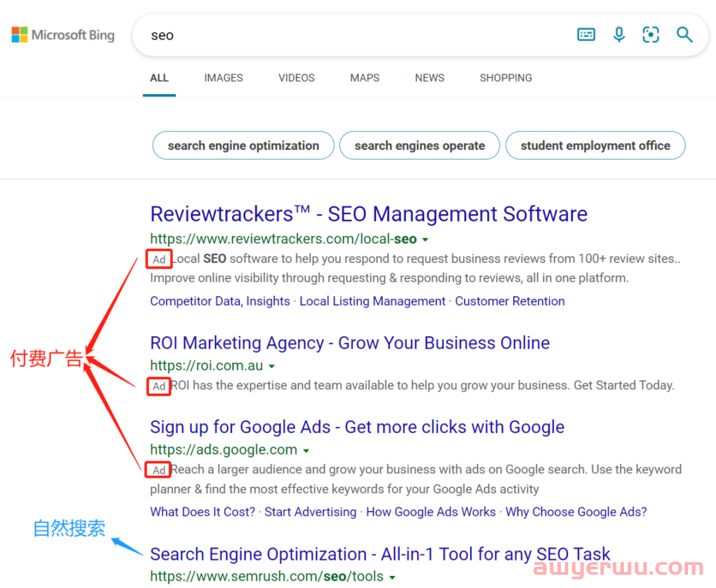Open visual search camera icon
The width and height of the screenshot is (716, 588).
point(651,34)
